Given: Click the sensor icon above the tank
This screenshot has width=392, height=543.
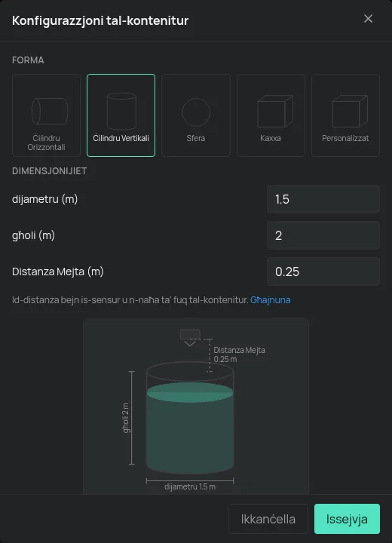Looking at the screenshot, I should click(x=190, y=338).
